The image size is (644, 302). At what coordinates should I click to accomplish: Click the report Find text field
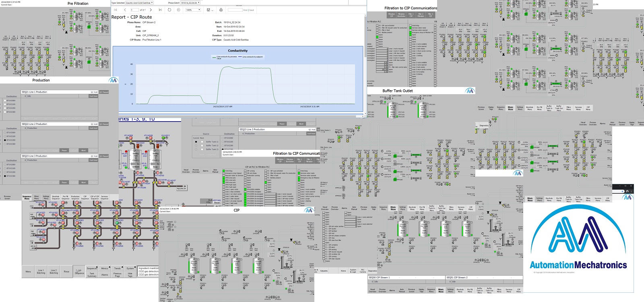point(235,10)
